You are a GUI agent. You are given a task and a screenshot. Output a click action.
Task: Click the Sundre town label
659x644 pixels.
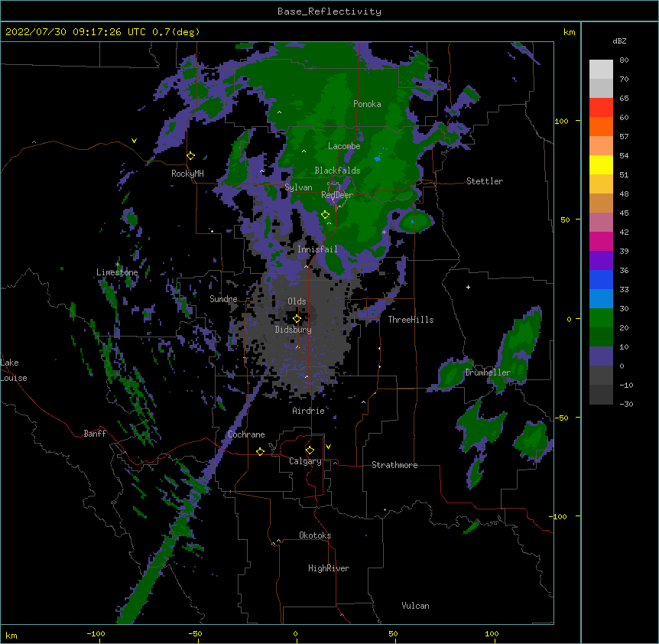[223, 299]
